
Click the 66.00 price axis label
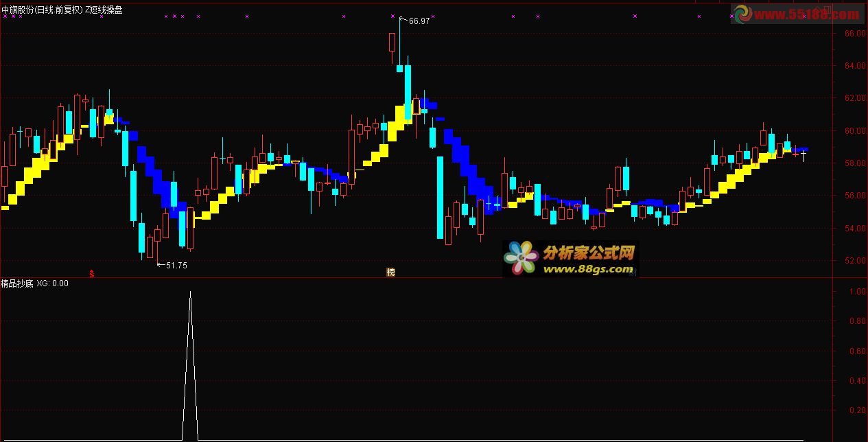[854, 34]
